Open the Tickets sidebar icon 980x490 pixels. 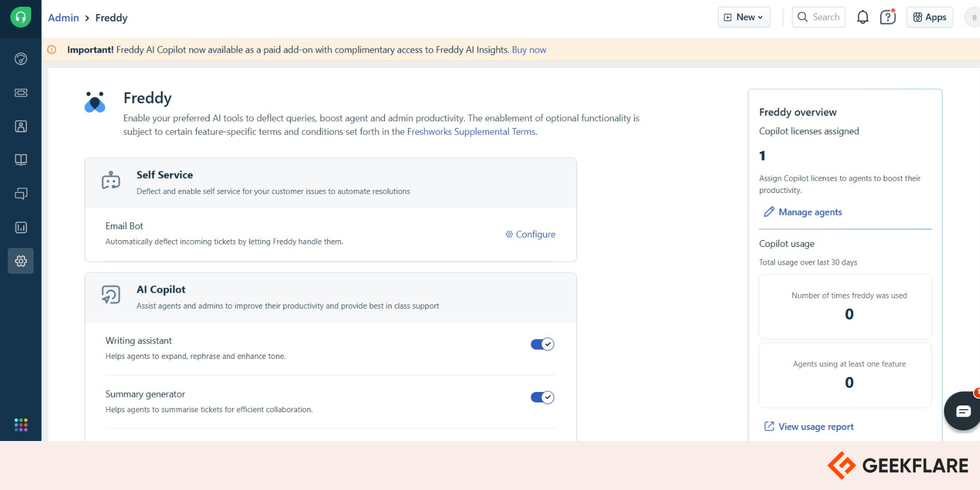pyautogui.click(x=21, y=92)
